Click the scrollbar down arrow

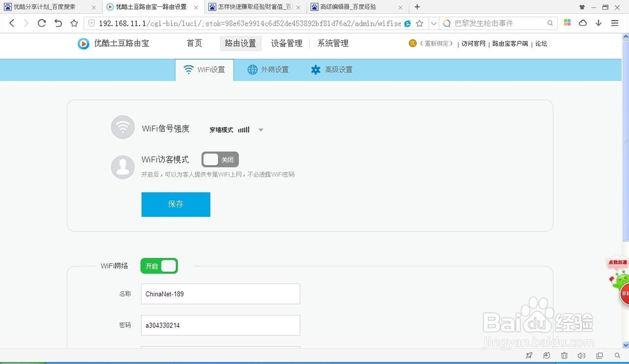(x=625, y=345)
